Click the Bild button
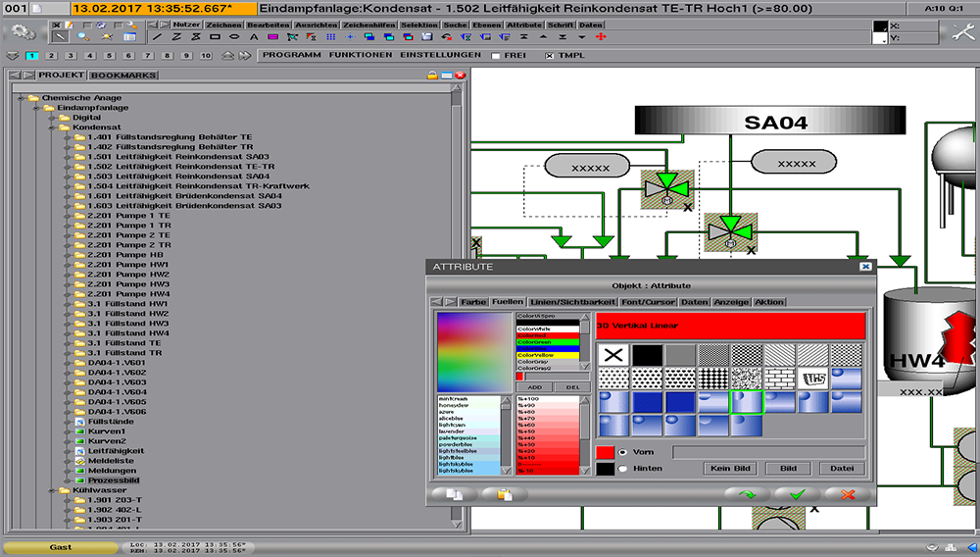Screen dimensions: 980x557 pyautogui.click(x=788, y=468)
